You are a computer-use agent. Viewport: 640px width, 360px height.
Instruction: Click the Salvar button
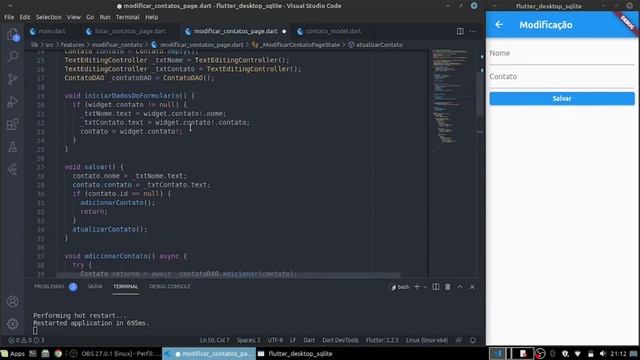[x=562, y=98]
